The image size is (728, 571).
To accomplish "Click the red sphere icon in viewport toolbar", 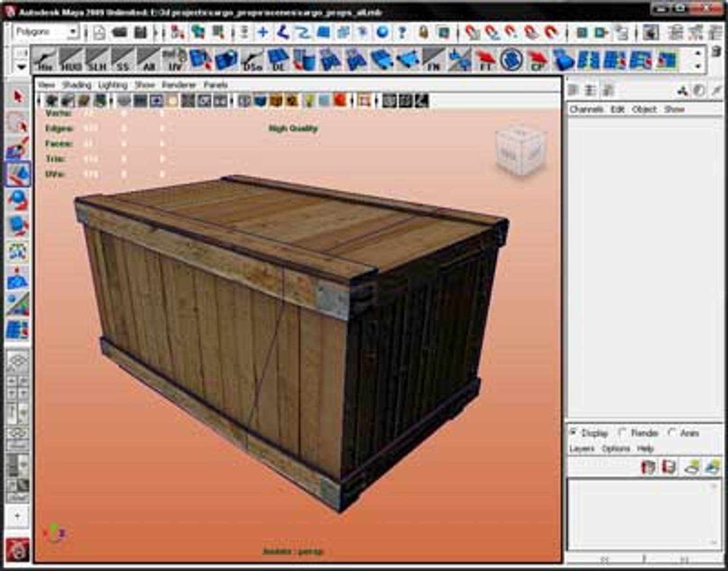I will pyautogui.click(x=340, y=100).
